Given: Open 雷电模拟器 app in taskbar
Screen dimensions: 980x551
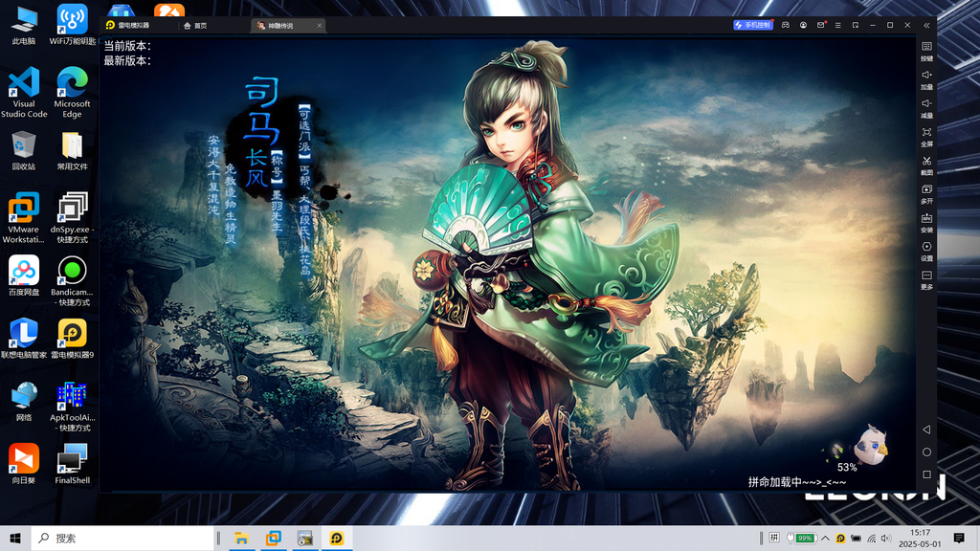Looking at the screenshot, I should 337,538.
